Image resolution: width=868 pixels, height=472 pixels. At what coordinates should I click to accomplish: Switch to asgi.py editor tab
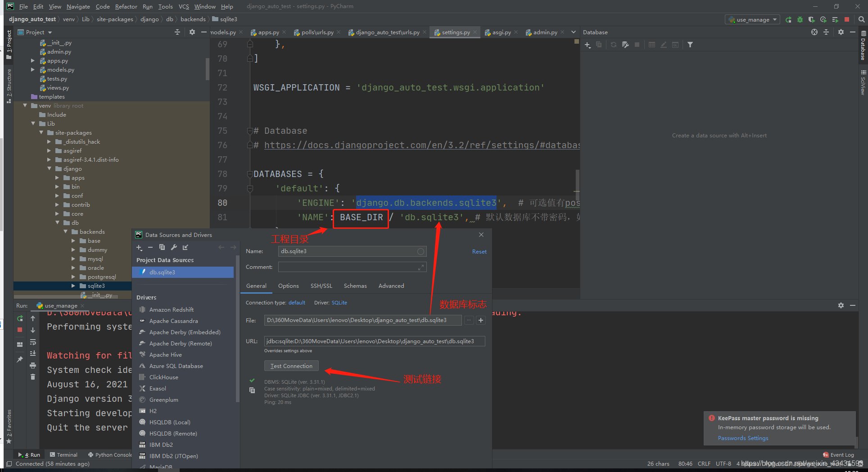point(501,32)
